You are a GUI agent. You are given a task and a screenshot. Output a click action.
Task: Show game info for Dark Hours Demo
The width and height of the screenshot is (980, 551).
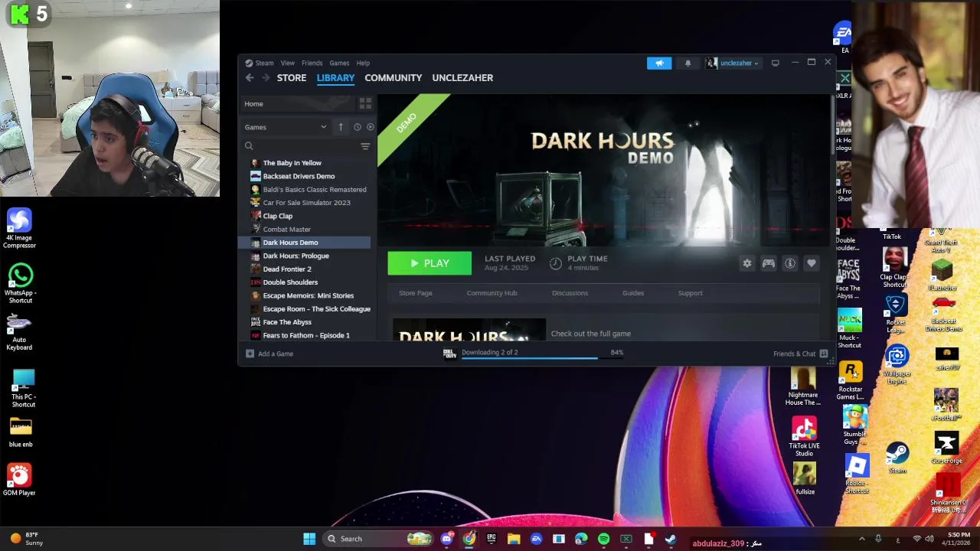[x=789, y=263]
